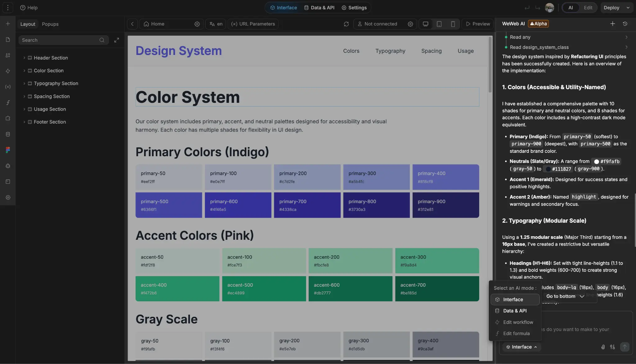Expand the Spacing Section tree item

tap(24, 96)
